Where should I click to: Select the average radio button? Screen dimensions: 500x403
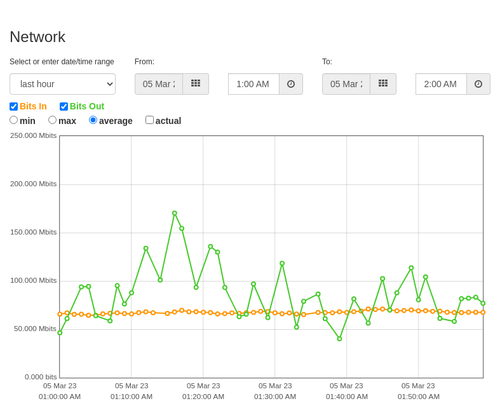(x=93, y=120)
